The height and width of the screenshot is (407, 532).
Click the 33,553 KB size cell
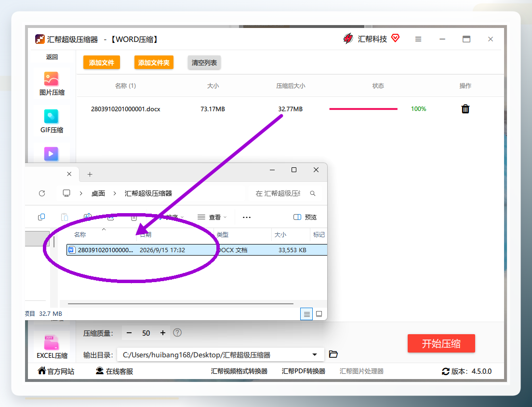[x=293, y=250]
